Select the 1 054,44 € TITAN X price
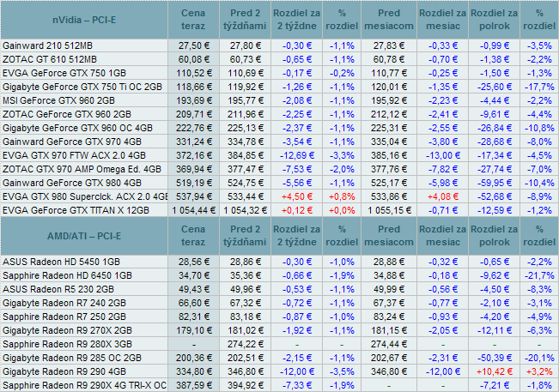This screenshot has width=559, height=392. point(193,210)
